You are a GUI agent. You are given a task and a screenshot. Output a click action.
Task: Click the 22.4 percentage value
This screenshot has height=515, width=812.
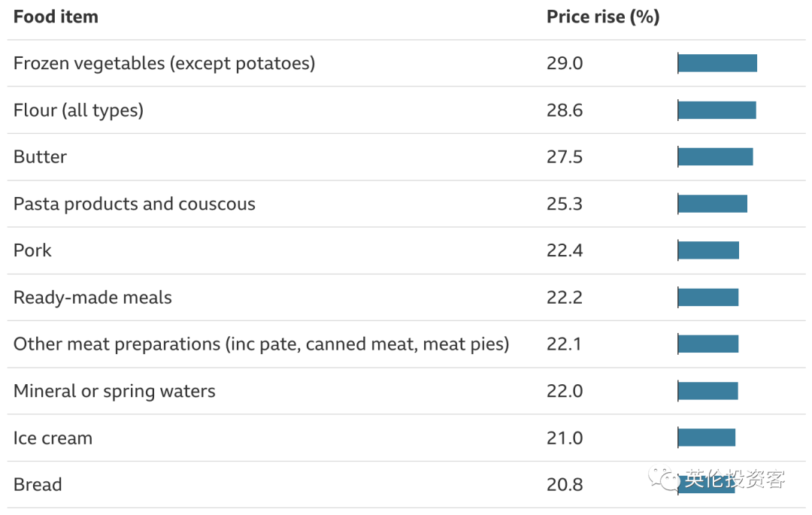click(564, 250)
